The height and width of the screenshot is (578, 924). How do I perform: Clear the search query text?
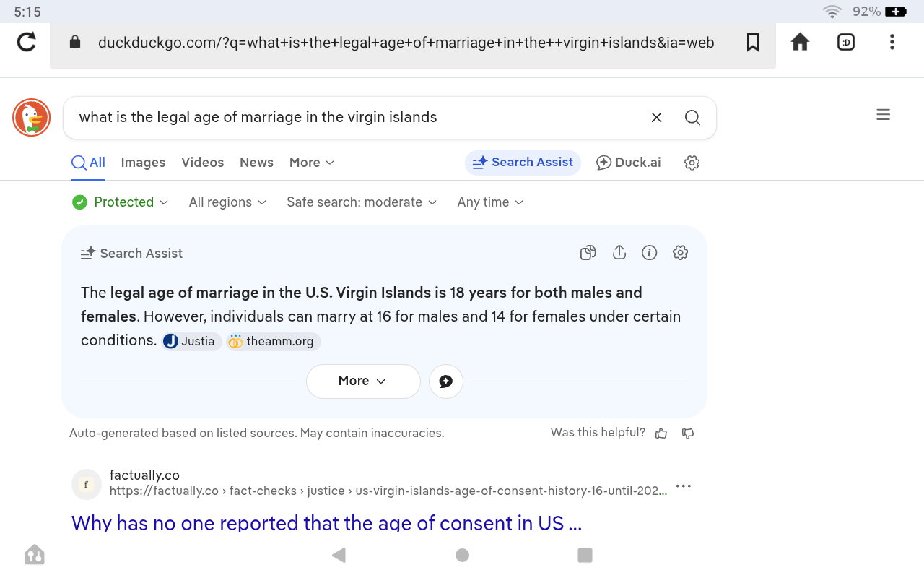656,118
